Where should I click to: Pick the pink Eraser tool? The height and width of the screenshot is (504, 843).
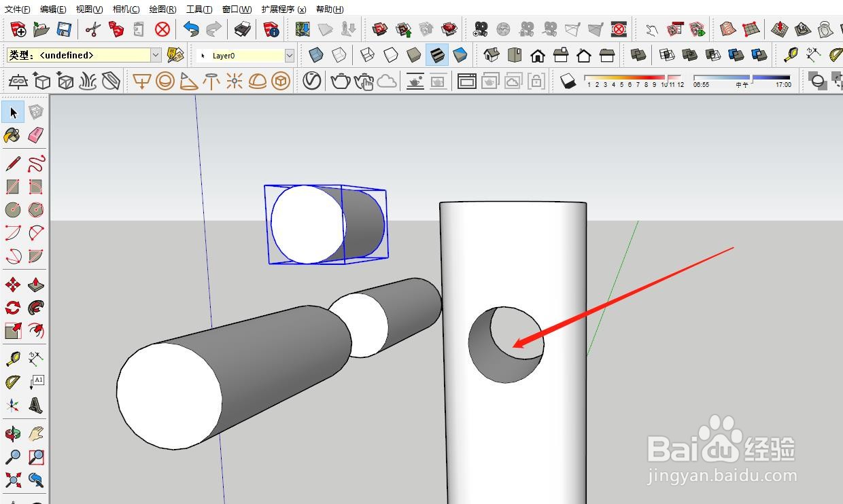click(x=36, y=135)
